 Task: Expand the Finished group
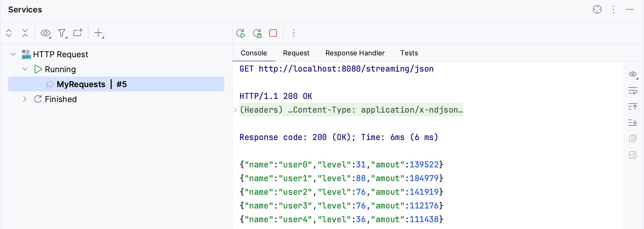point(25,99)
